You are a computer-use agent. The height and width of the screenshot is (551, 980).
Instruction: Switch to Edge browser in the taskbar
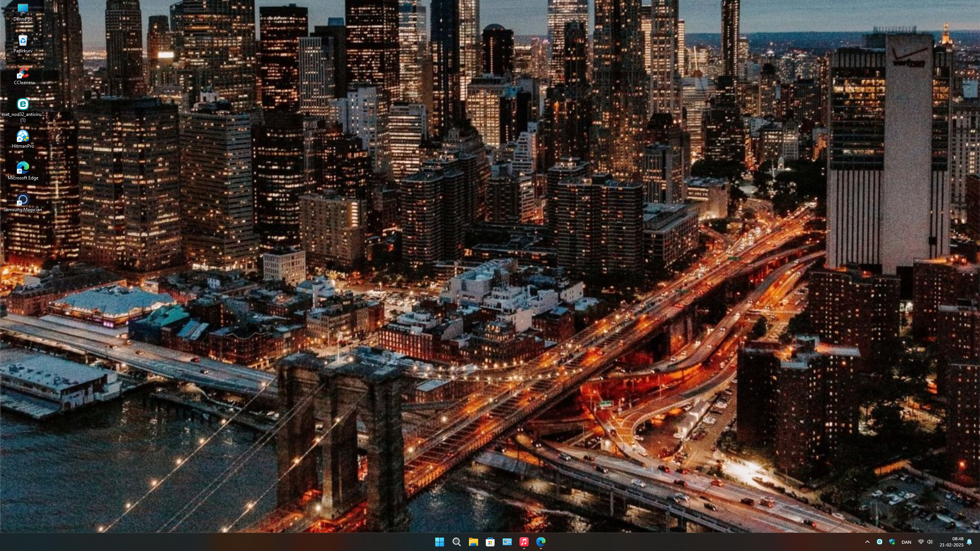541,542
